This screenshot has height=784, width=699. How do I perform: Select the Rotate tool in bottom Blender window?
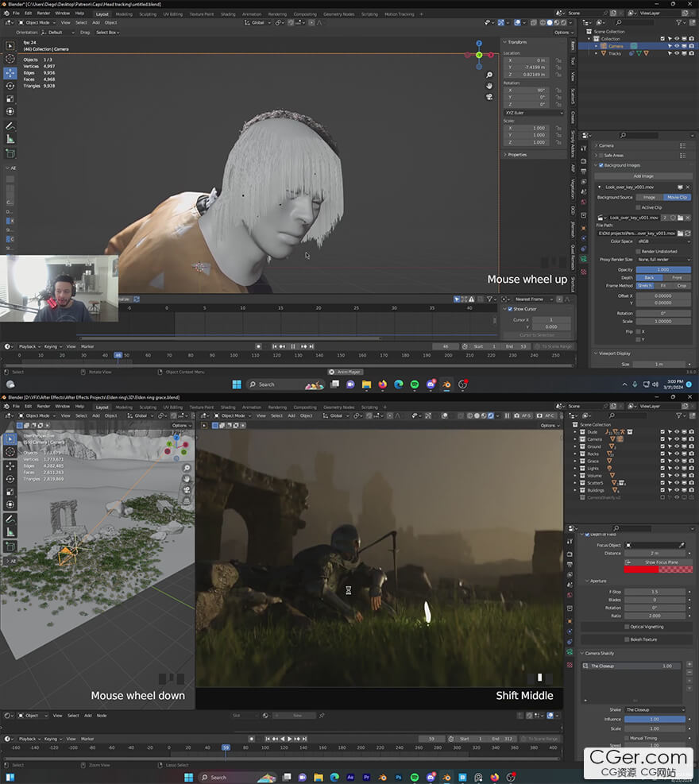coord(10,479)
